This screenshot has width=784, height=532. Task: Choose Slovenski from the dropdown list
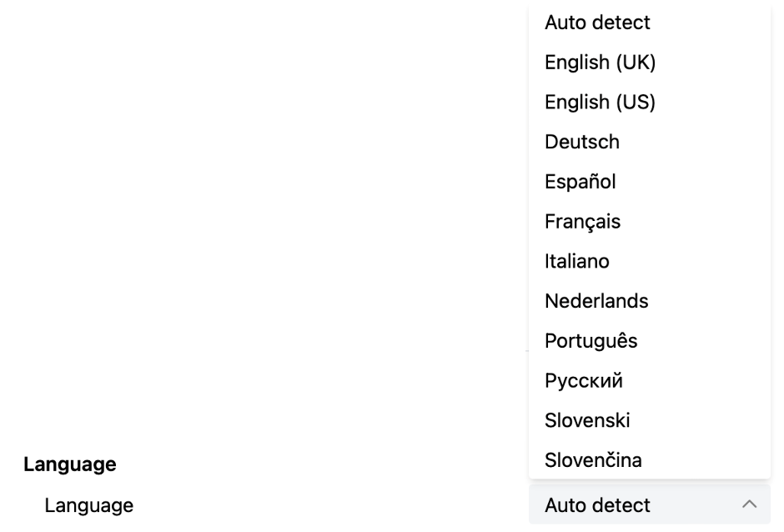tap(650, 420)
